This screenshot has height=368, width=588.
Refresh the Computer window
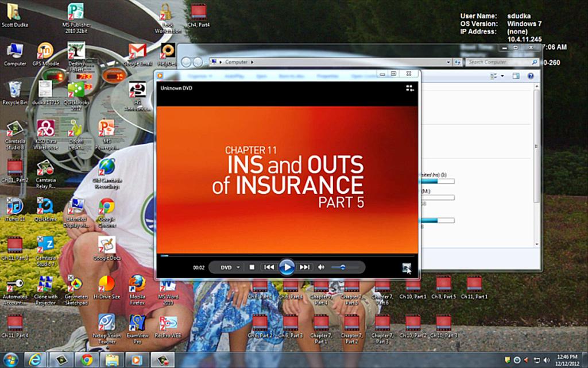[458, 62]
